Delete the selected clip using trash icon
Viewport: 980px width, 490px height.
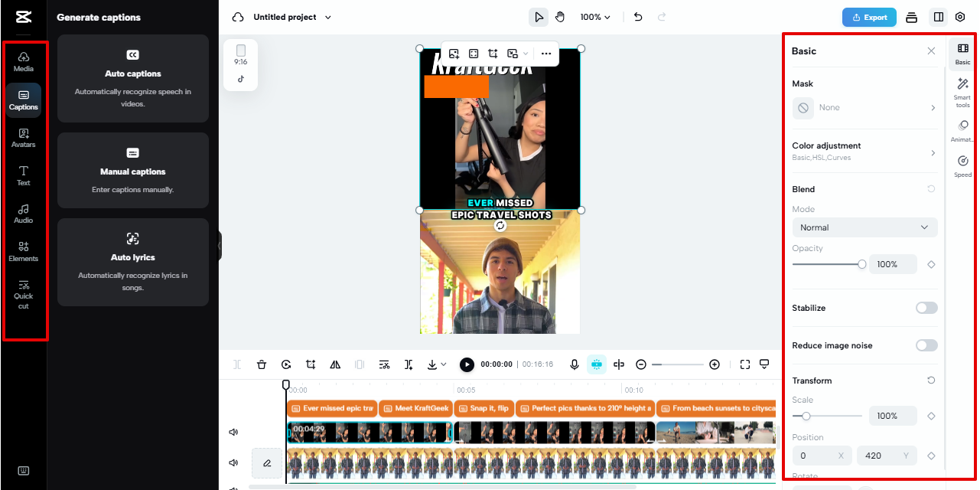262,364
